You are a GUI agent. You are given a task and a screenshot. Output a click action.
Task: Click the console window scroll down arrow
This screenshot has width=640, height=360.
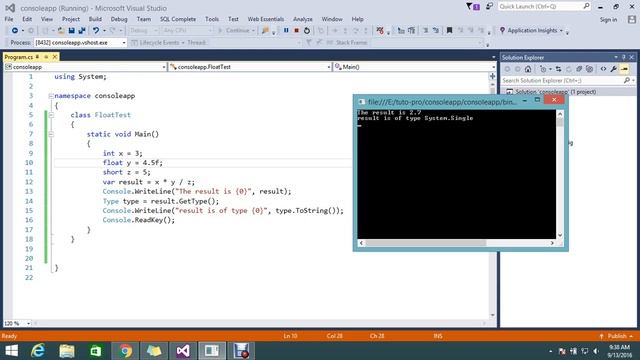[x=560, y=235]
